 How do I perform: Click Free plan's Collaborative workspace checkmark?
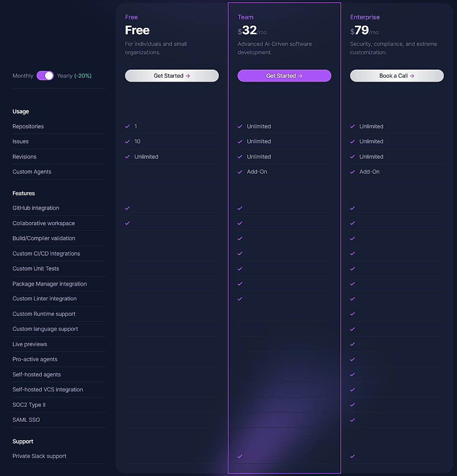127,223
